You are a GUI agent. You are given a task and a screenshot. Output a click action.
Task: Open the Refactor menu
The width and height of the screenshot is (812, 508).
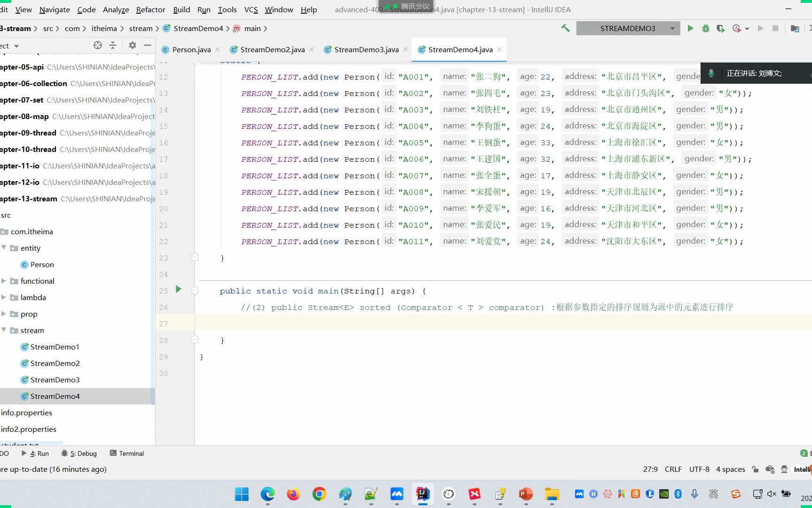[151, 9]
